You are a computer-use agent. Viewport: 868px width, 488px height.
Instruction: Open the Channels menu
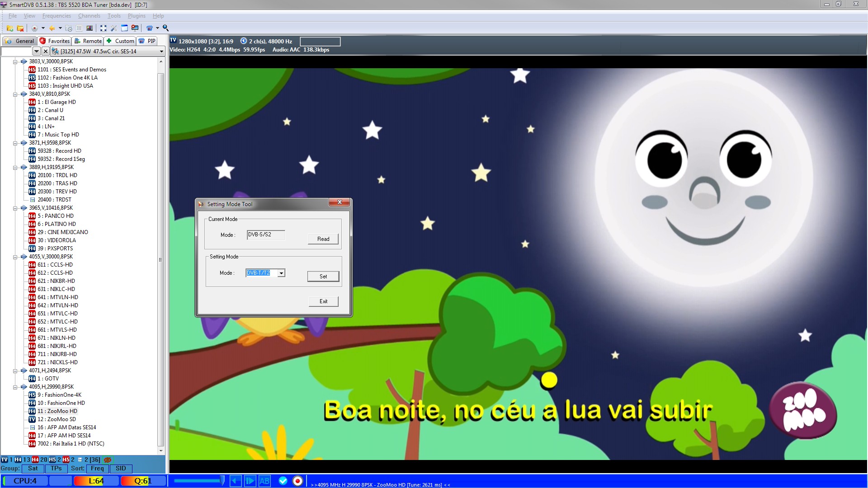click(89, 16)
